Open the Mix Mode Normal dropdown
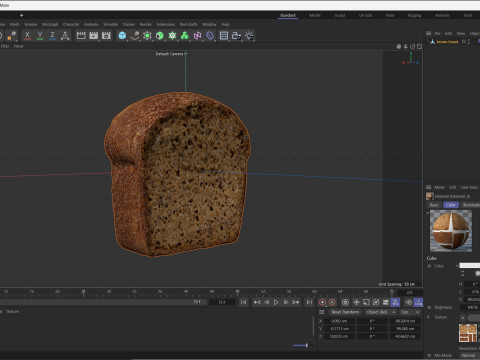The height and width of the screenshot is (360, 480). [x=469, y=355]
